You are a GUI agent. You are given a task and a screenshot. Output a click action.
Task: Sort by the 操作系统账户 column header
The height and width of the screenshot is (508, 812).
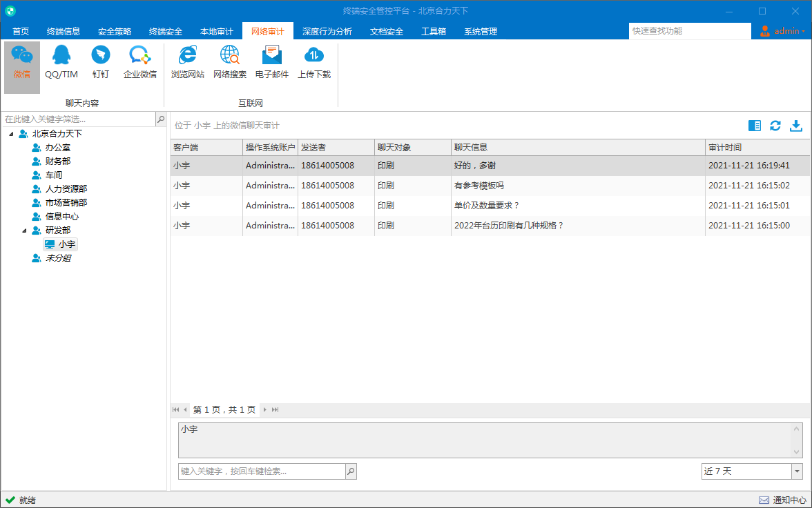pyautogui.click(x=271, y=148)
